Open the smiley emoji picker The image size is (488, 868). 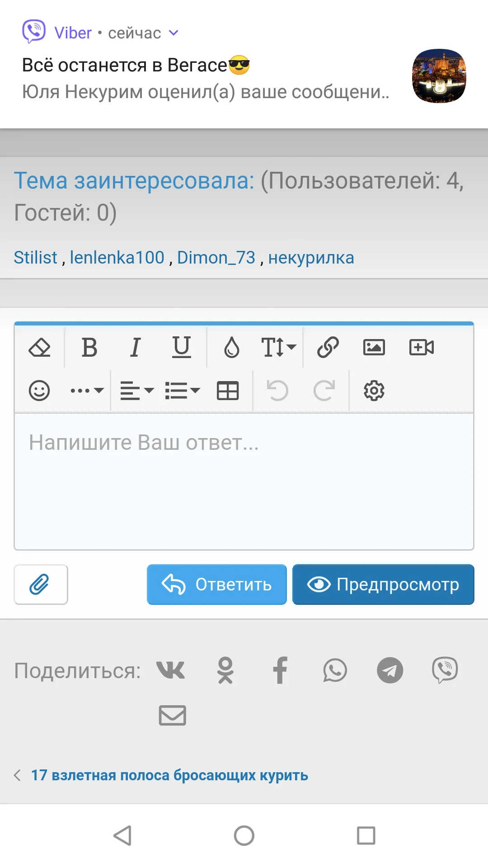[39, 391]
